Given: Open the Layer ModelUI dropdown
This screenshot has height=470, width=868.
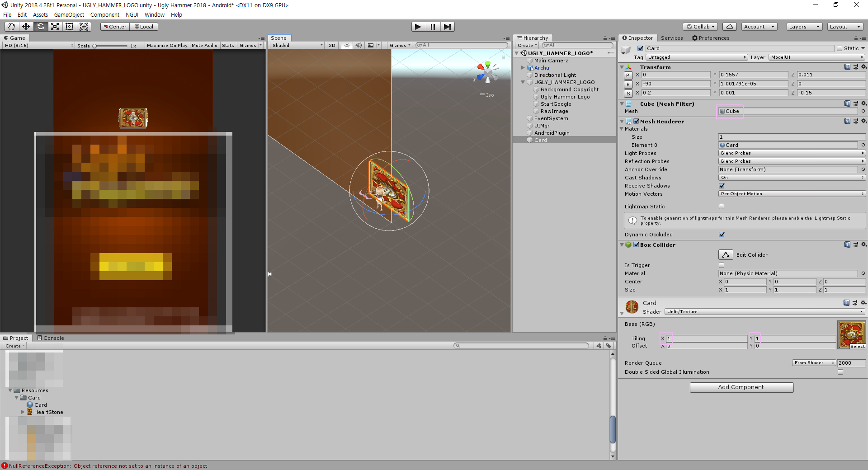Looking at the screenshot, I should coord(817,57).
